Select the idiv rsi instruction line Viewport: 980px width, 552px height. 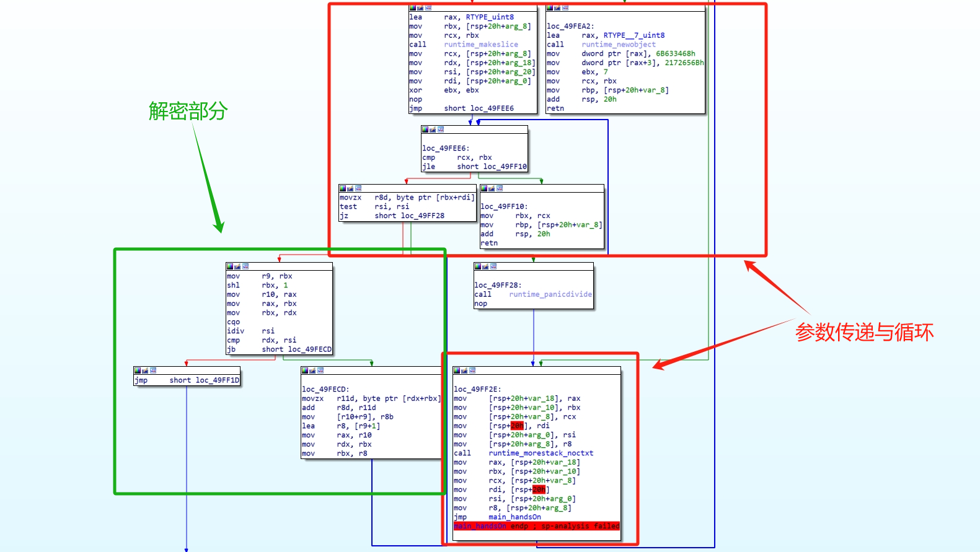click(x=250, y=331)
